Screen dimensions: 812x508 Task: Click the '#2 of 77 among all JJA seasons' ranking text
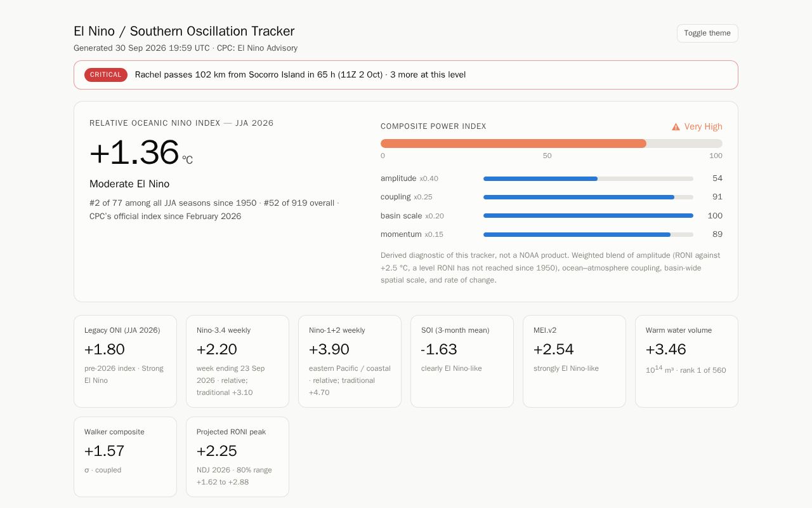[x=214, y=210]
